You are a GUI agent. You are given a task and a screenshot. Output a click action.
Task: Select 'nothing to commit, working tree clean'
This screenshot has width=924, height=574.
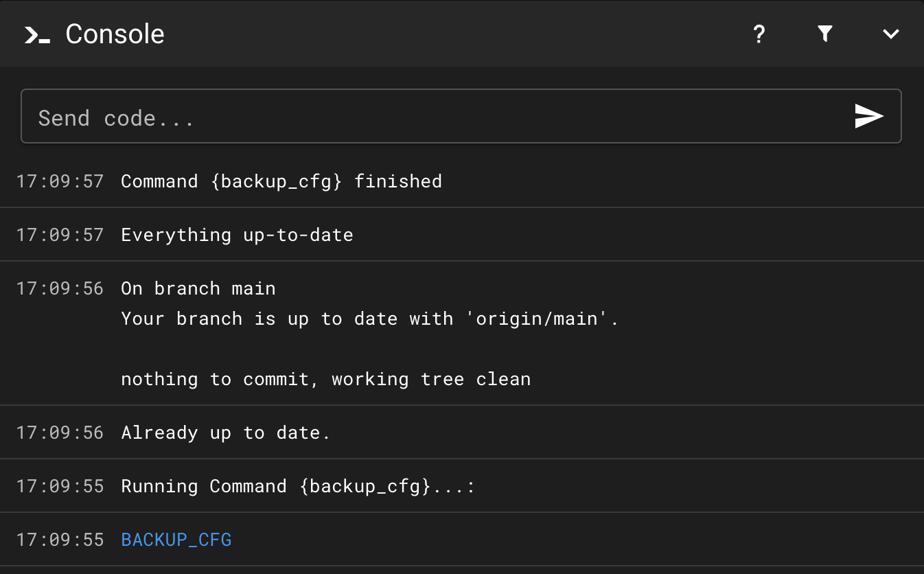pyautogui.click(x=326, y=379)
